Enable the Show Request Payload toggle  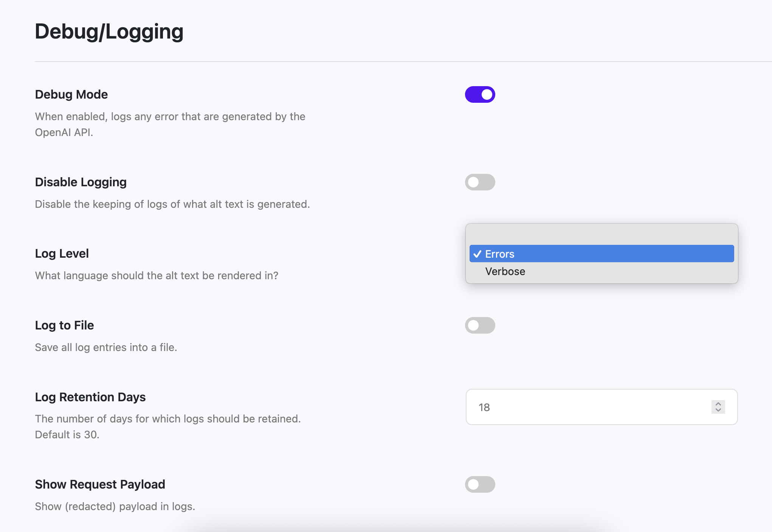click(x=480, y=484)
